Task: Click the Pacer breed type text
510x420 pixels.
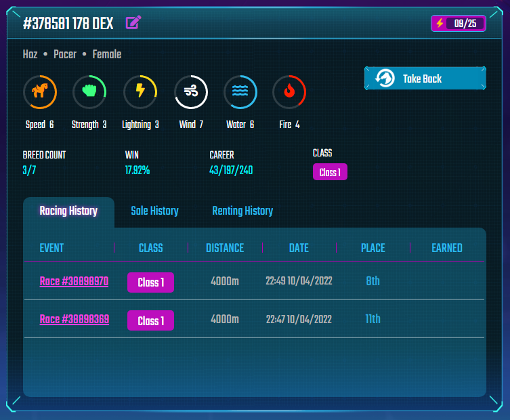Action: 65,54
